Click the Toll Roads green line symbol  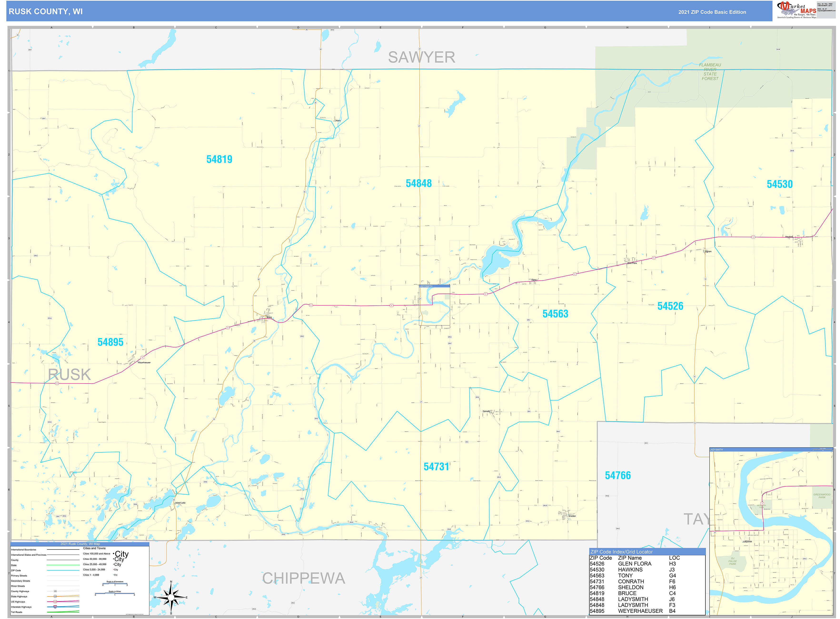pos(63,612)
